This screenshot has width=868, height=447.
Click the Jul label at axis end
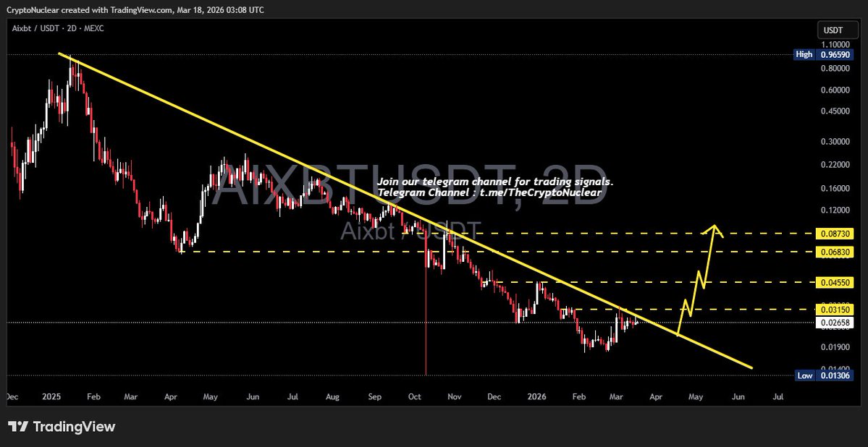click(x=778, y=396)
